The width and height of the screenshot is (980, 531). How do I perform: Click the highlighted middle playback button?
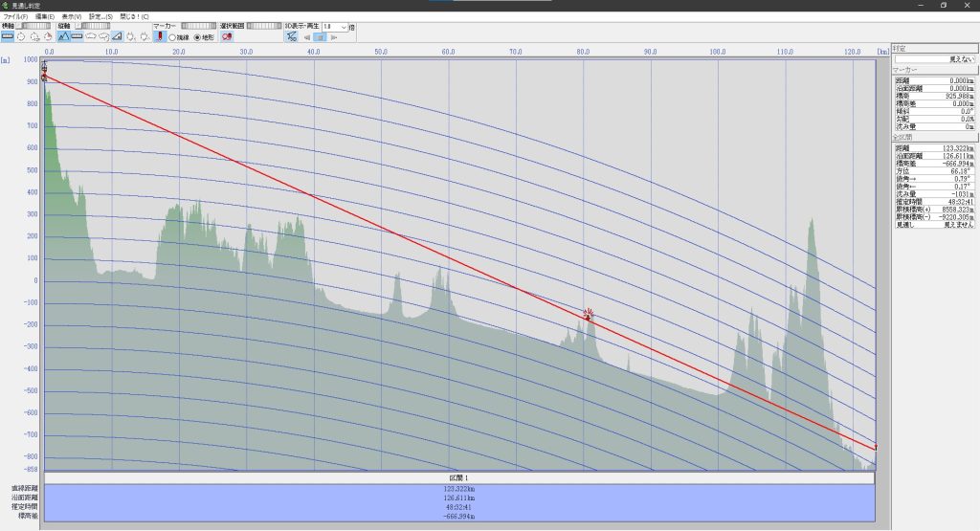(x=320, y=37)
